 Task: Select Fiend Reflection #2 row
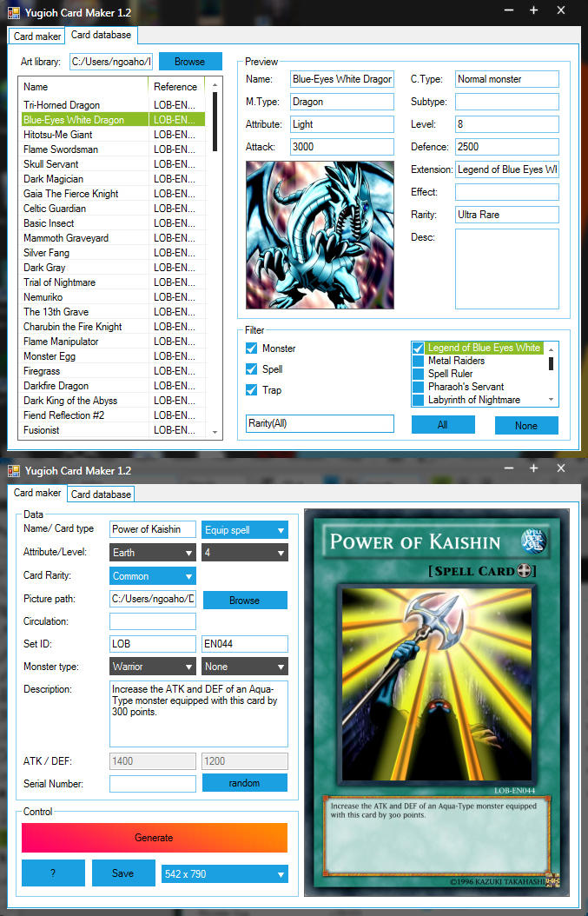click(112, 415)
